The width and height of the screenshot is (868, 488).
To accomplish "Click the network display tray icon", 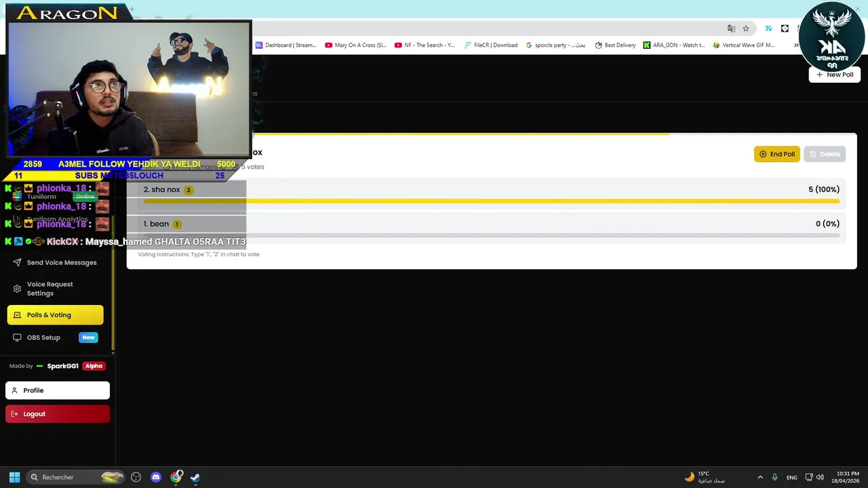I will pos(808,477).
